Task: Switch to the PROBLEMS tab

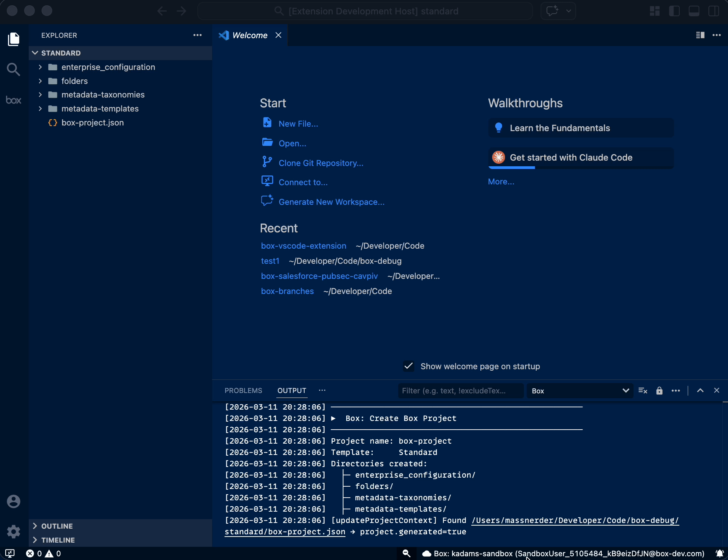Action: tap(243, 391)
